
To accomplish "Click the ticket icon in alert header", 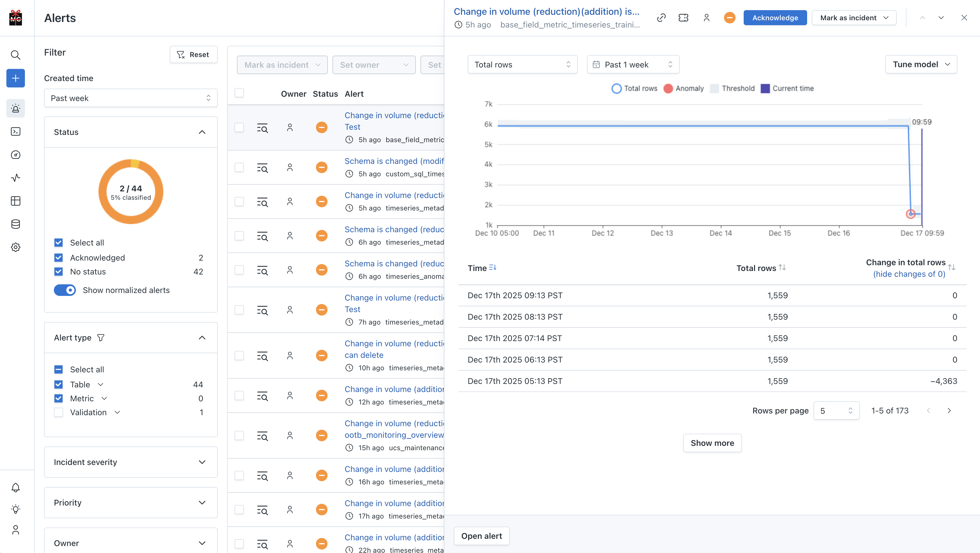I will 683,18.
